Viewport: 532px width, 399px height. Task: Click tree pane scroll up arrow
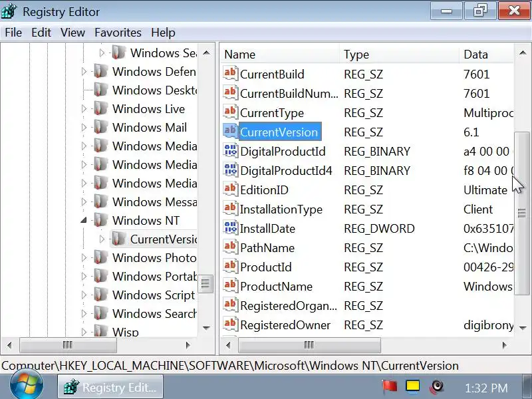pyautogui.click(x=206, y=53)
